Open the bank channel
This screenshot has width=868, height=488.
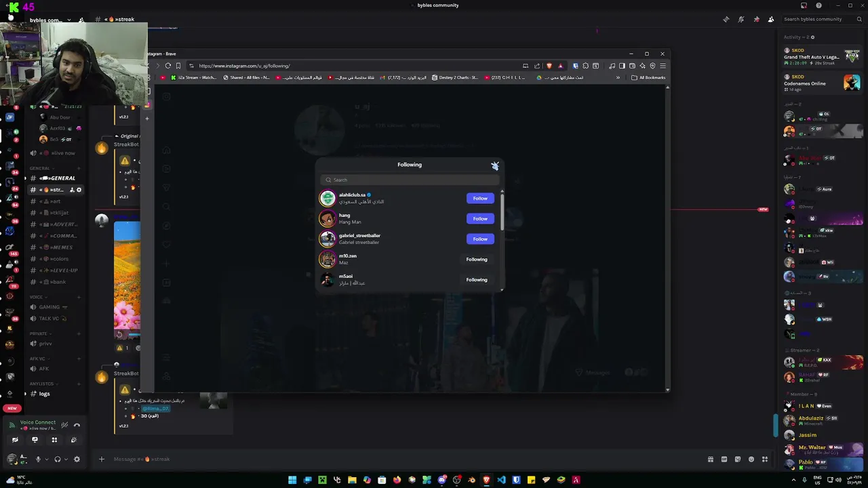point(56,282)
